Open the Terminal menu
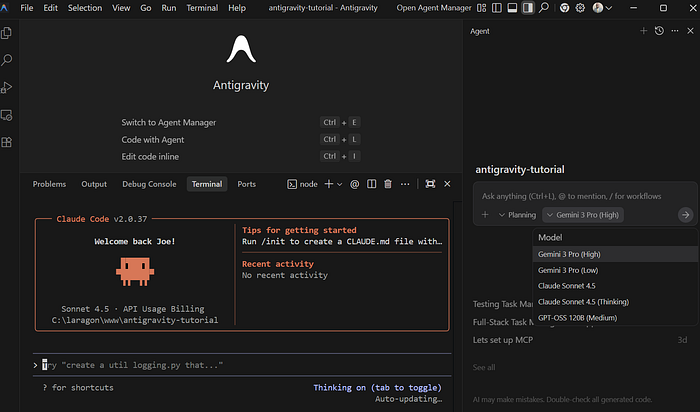The height and width of the screenshot is (412, 700). pyautogui.click(x=202, y=8)
